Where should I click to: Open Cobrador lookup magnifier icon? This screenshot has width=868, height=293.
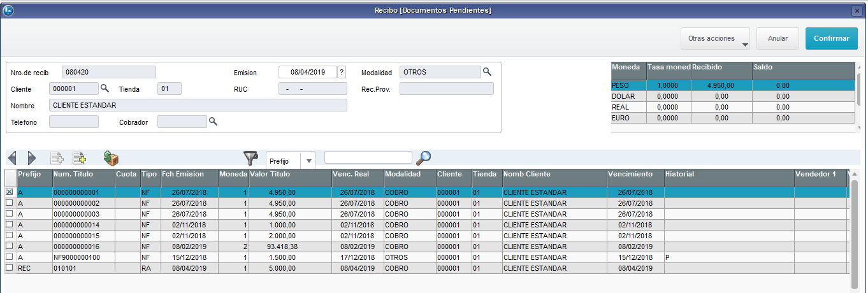pos(213,121)
